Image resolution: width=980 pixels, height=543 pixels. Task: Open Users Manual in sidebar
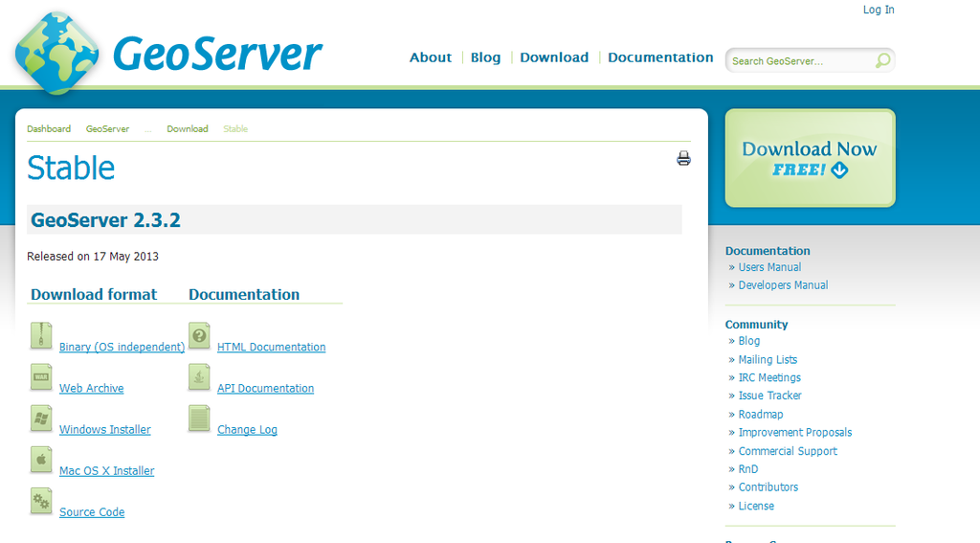(x=769, y=267)
